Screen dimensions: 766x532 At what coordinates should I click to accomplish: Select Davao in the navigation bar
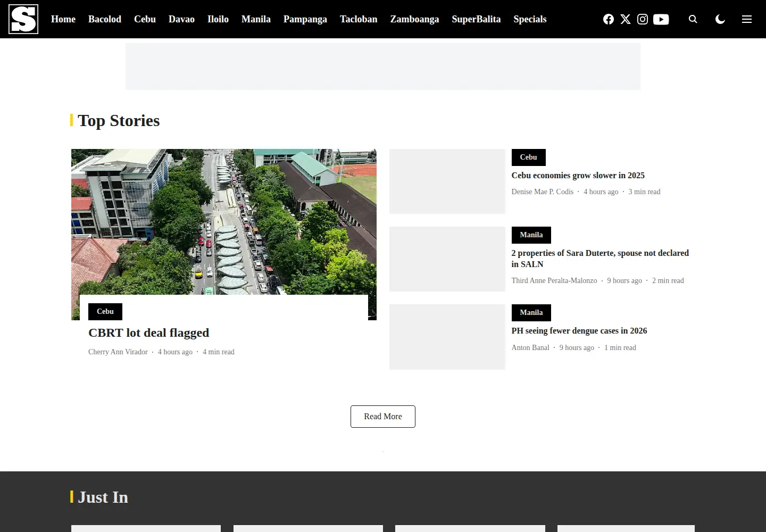click(181, 19)
